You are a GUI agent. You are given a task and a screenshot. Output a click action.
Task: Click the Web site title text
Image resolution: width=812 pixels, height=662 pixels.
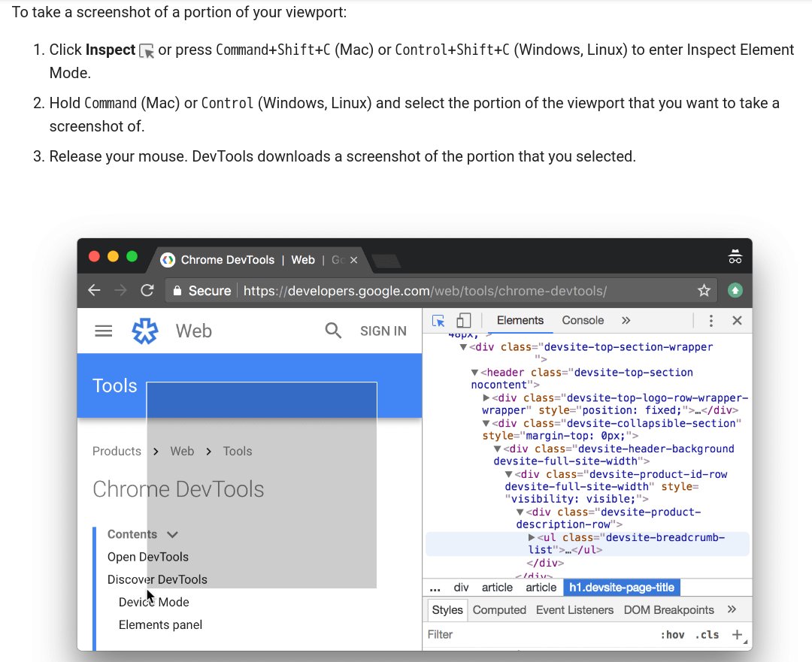[194, 331]
